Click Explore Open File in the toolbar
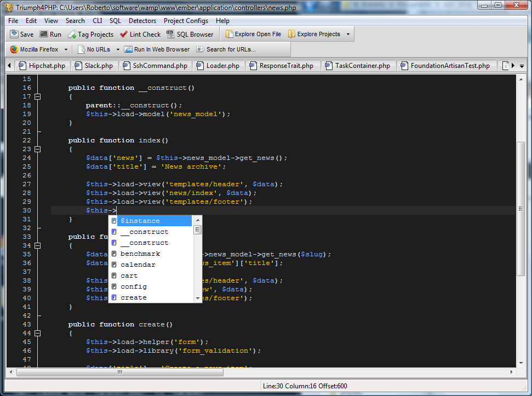Image resolution: width=532 pixels, height=396 pixels. [x=254, y=35]
